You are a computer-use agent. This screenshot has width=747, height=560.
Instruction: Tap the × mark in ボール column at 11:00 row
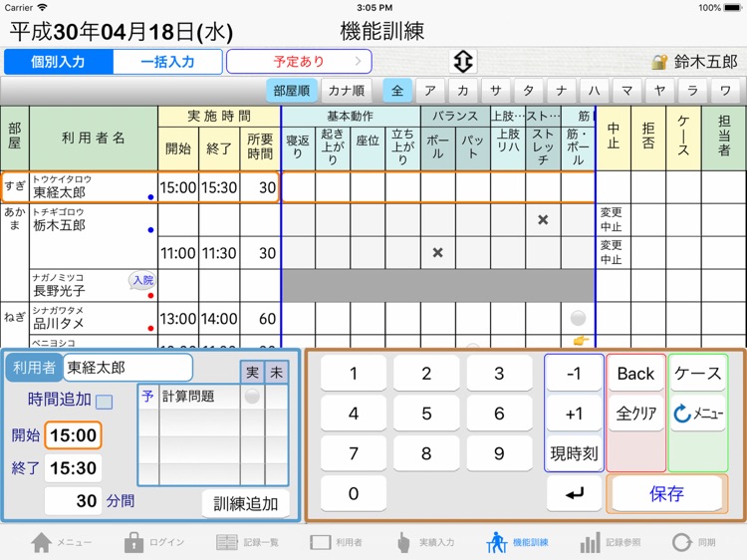[438, 252]
